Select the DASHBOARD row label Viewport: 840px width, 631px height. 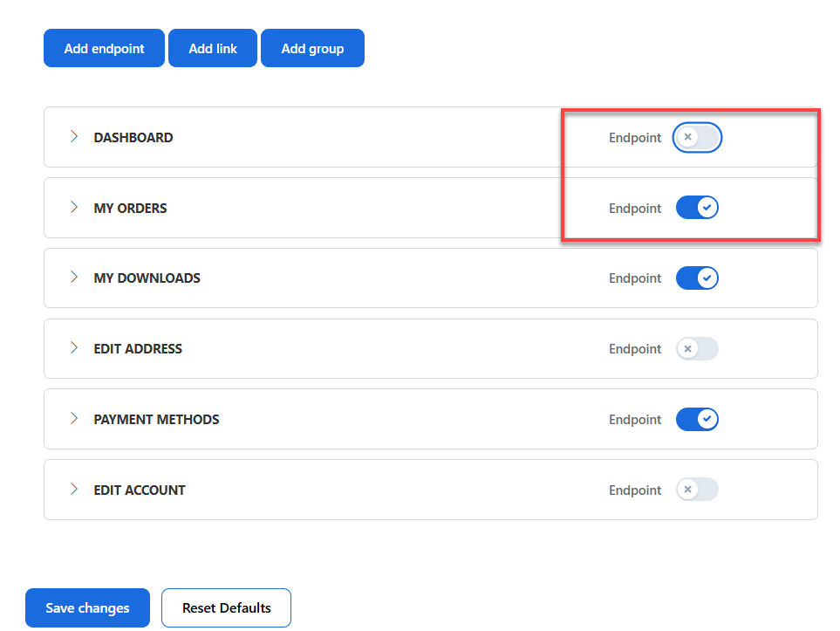pyautogui.click(x=133, y=137)
